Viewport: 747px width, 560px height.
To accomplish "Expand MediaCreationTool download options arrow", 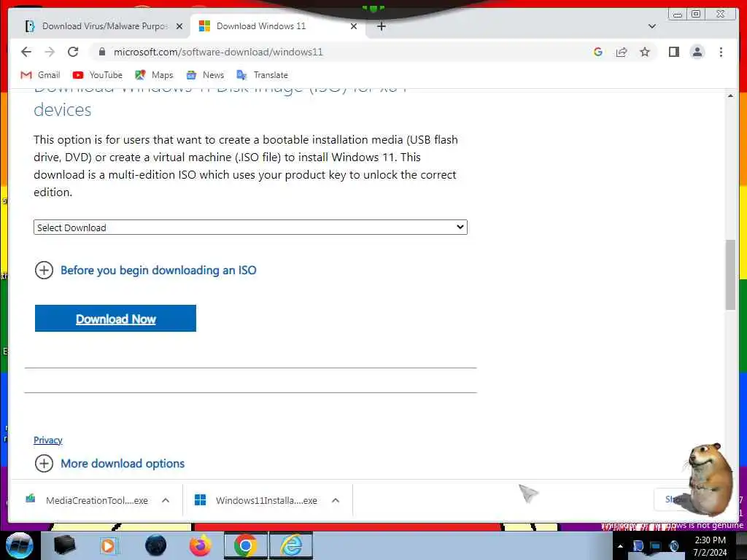I will (x=166, y=500).
